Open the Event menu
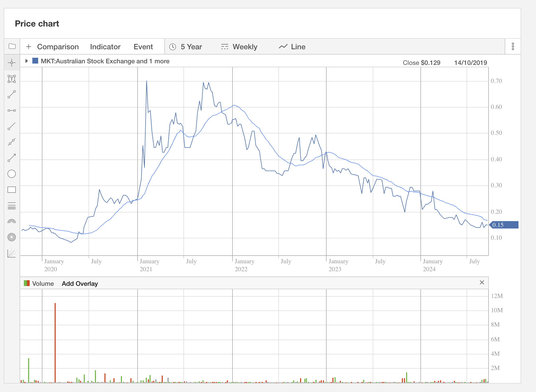This screenshot has width=536, height=392. pyautogui.click(x=143, y=47)
